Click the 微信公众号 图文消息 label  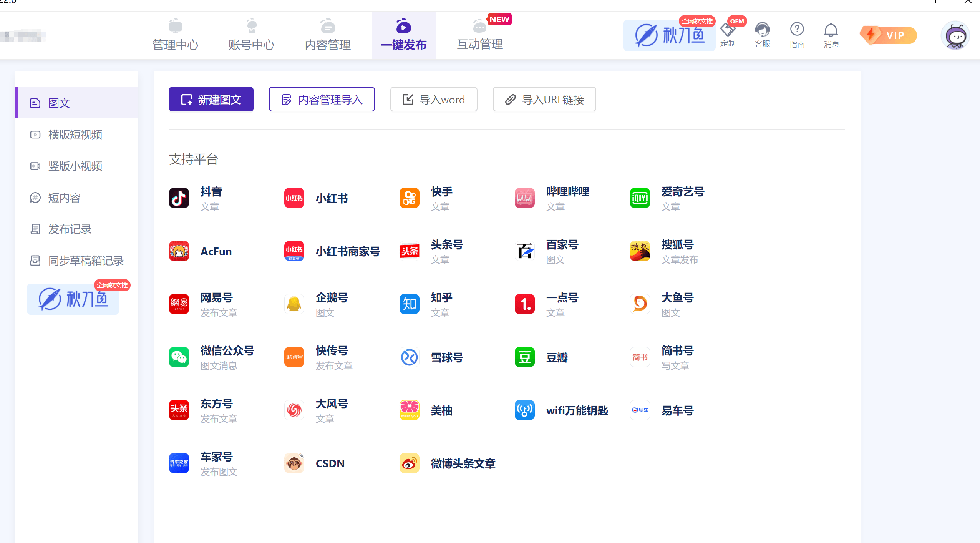[x=219, y=366]
